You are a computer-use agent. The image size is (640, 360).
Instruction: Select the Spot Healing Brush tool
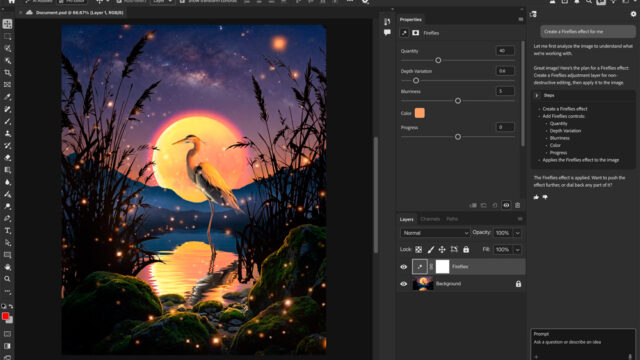7,109
